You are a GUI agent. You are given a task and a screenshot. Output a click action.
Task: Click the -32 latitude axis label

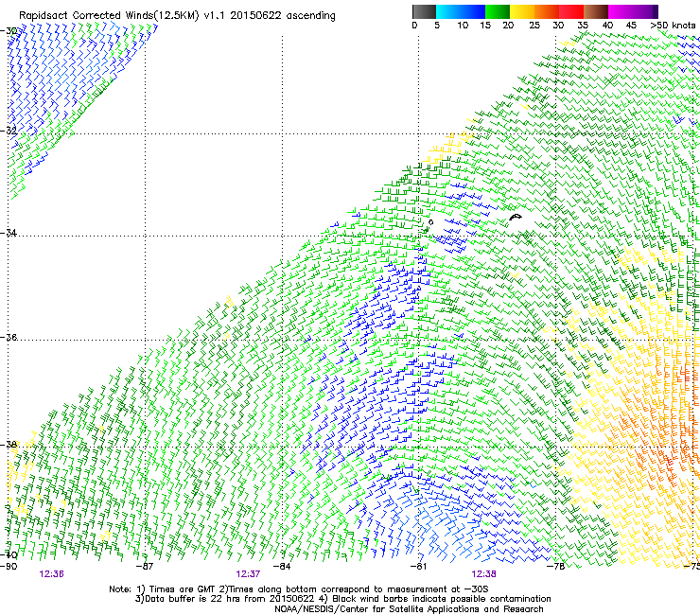click(9, 131)
